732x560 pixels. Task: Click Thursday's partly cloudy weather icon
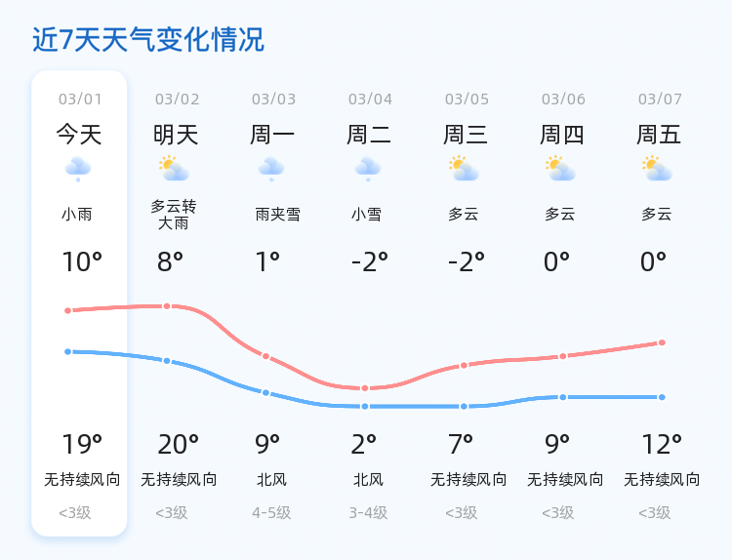click(x=561, y=169)
